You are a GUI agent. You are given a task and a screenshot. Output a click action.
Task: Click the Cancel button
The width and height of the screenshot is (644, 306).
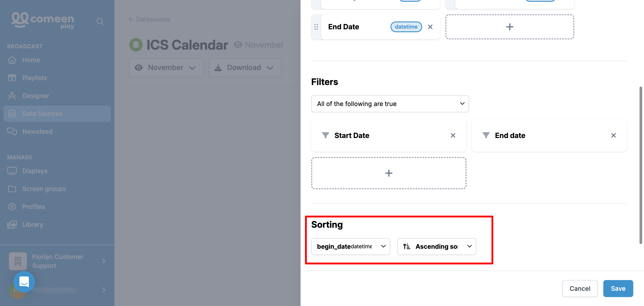point(580,289)
